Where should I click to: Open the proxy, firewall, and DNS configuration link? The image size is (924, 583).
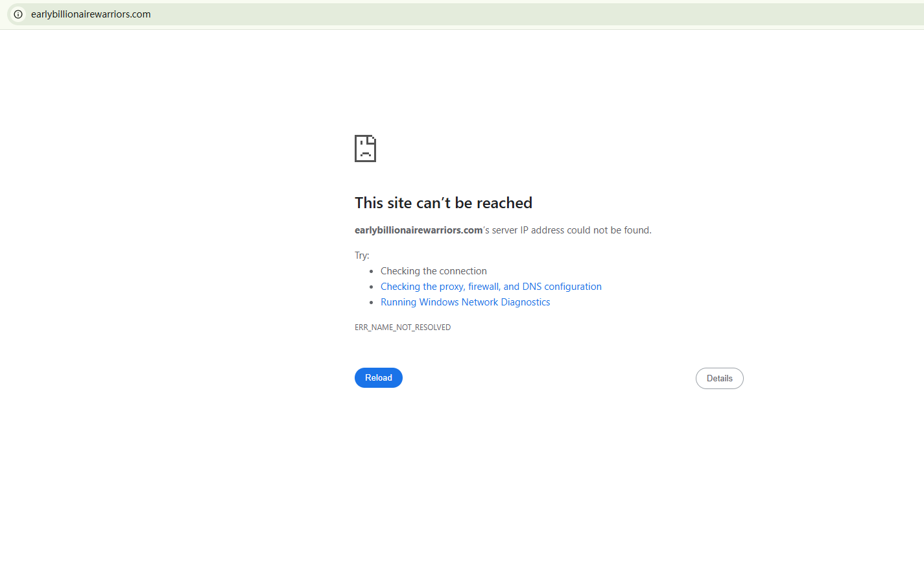coord(491,287)
